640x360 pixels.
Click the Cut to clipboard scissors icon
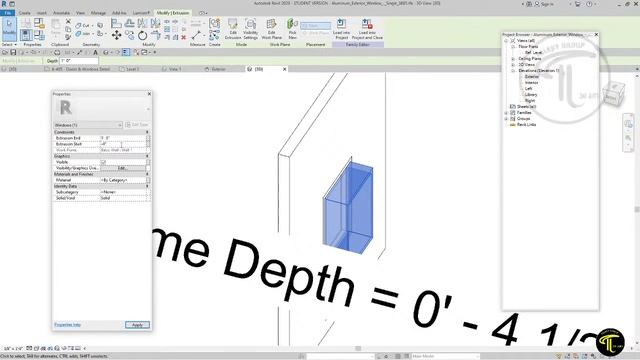(x=68, y=21)
